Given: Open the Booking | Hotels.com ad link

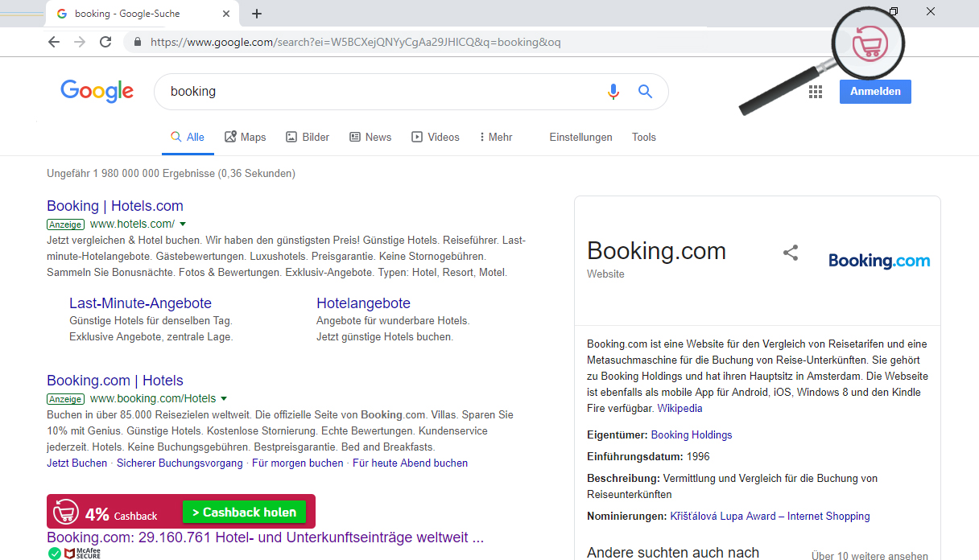Looking at the screenshot, I should [x=115, y=206].
